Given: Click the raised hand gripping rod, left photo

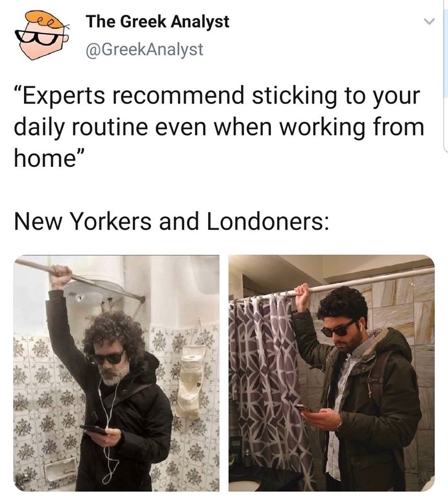Looking at the screenshot, I should (x=61, y=276).
